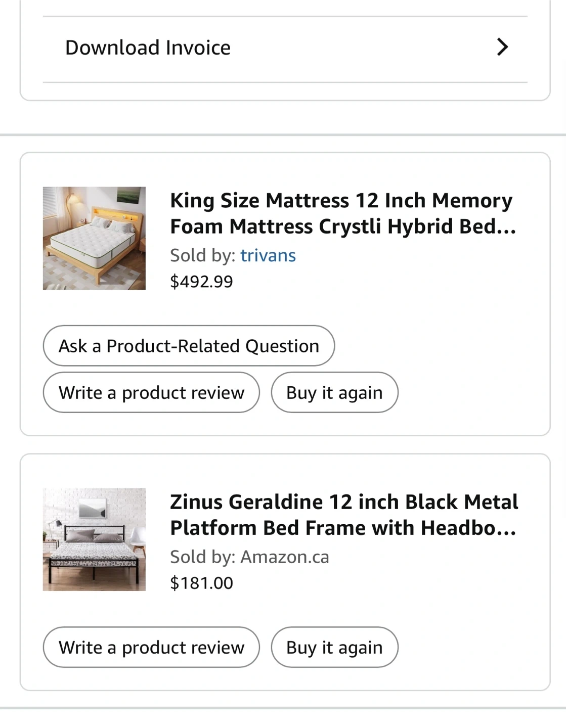Write a product review for the mattress
The width and height of the screenshot is (566, 728).
click(151, 392)
